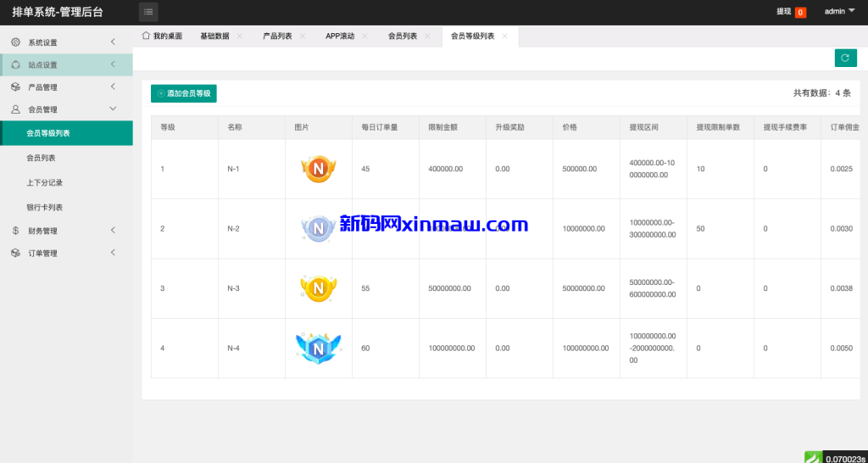Expand the 站点设置 sidebar menu

pyautogui.click(x=66, y=65)
